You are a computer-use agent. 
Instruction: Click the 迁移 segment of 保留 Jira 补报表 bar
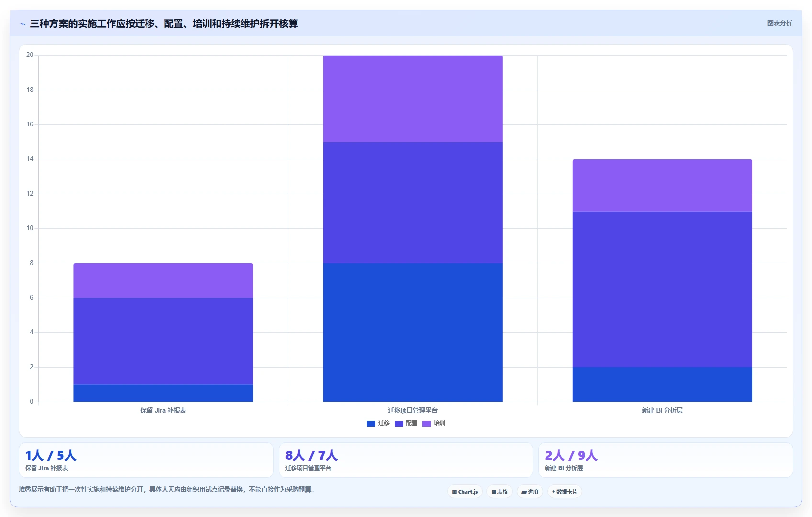pos(163,393)
